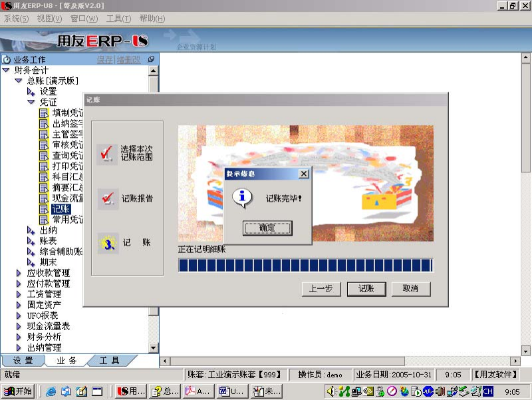Click the 现金流量 document icon

tap(44, 198)
